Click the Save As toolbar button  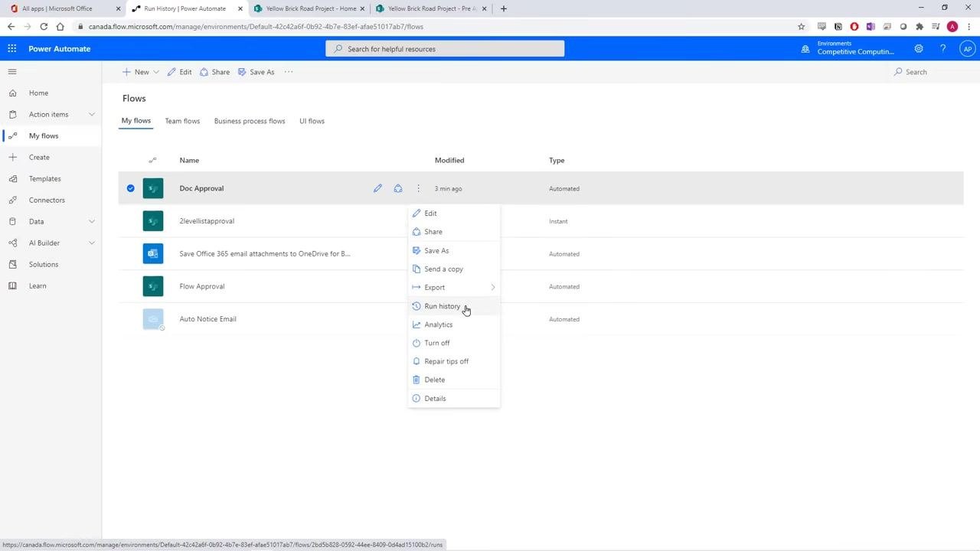click(256, 72)
